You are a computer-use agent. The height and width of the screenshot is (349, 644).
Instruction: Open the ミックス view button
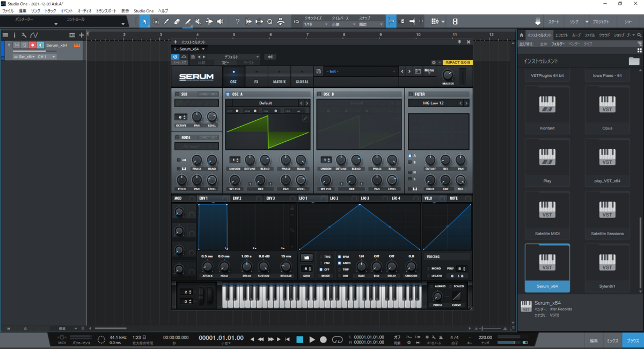(x=612, y=341)
